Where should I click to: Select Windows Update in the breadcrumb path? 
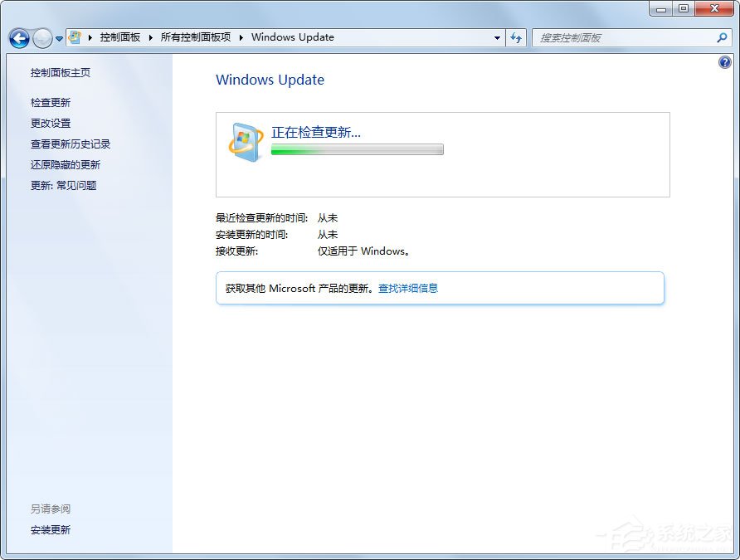pyautogui.click(x=293, y=37)
